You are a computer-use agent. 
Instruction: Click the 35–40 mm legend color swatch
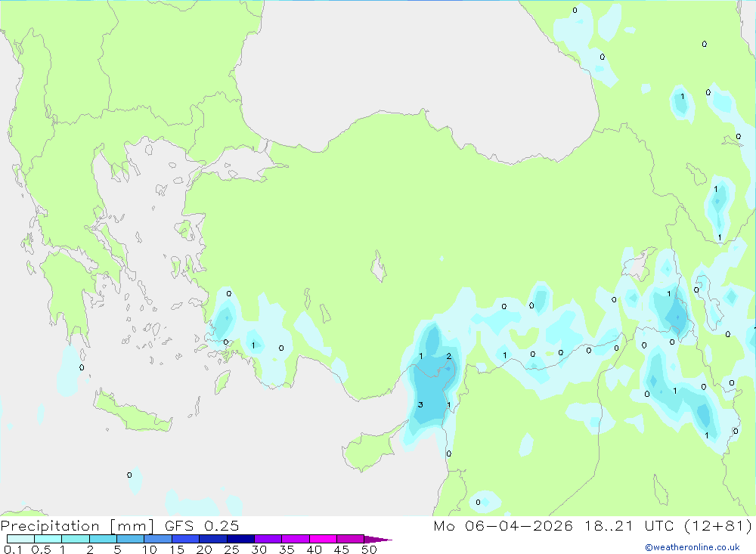[x=296, y=539]
